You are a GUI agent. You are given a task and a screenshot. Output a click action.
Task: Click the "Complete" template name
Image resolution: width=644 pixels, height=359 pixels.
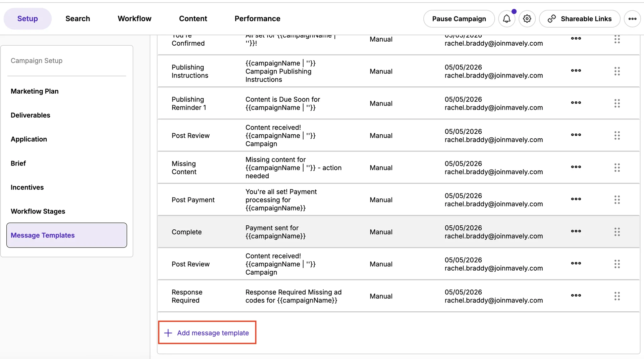187,232
